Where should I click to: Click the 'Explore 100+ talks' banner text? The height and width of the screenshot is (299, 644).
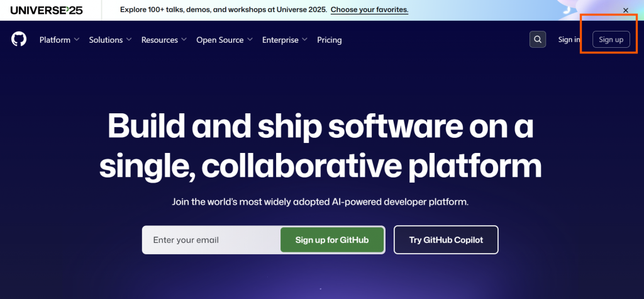point(224,9)
